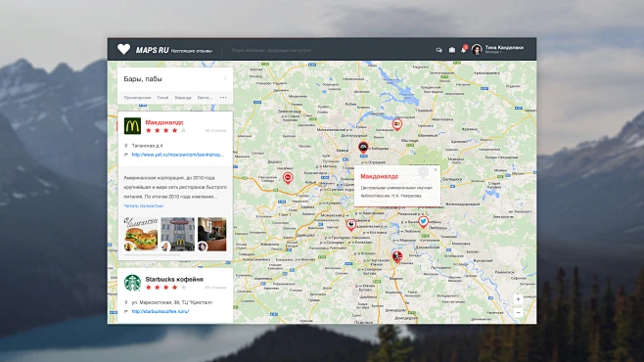The width and height of the screenshot is (644, 362).
Task: Select the red circle map pin on left
Action: click(x=288, y=178)
